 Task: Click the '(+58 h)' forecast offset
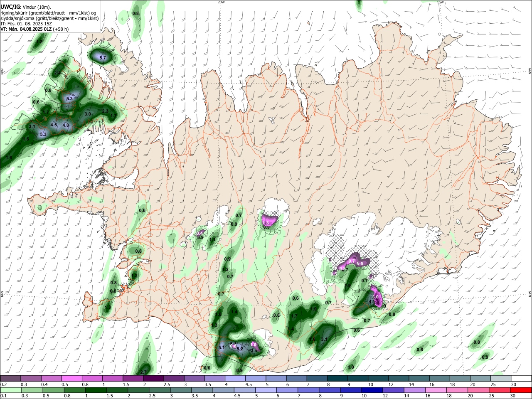[x=61, y=29]
